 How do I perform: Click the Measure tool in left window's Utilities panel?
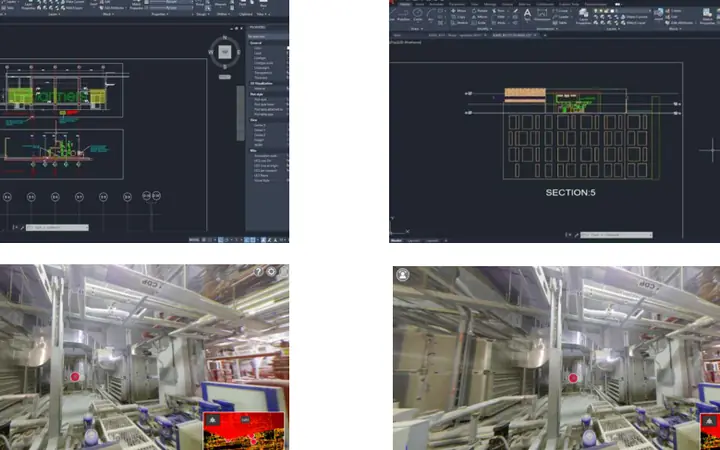pyautogui.click(x=220, y=4)
